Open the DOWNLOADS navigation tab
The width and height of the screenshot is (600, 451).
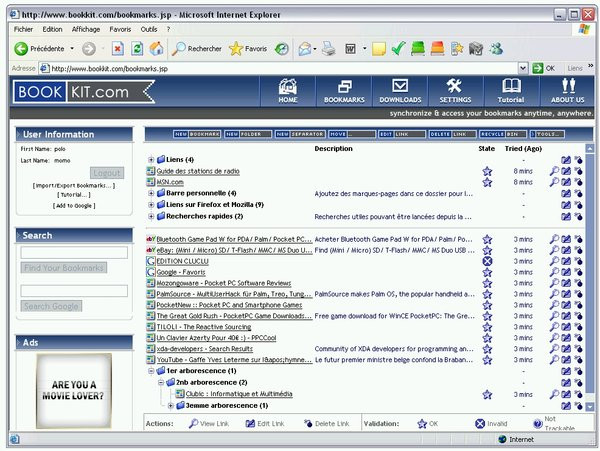click(400, 91)
